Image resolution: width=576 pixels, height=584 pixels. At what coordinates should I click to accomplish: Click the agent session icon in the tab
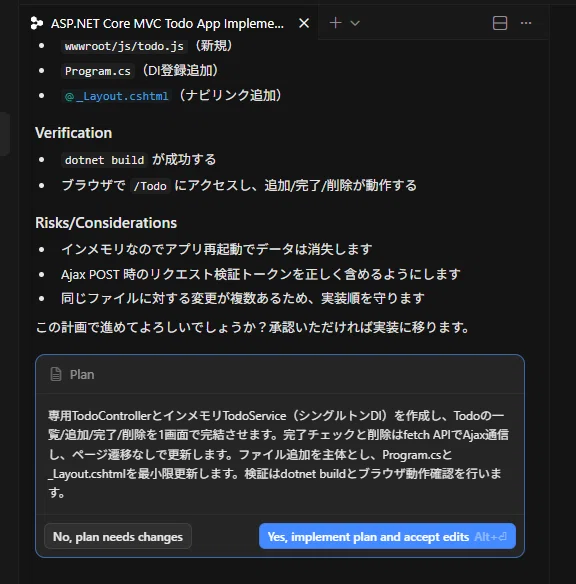(36, 23)
